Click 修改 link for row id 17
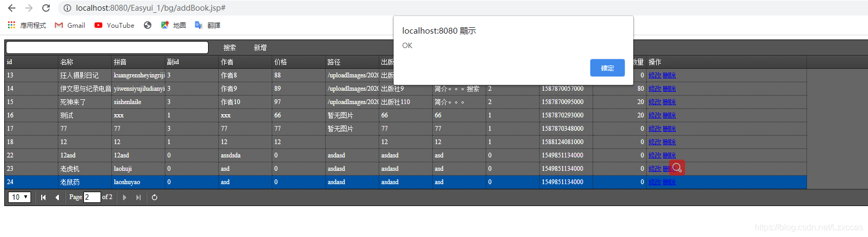Screen dimensions: 868x237 point(655,129)
